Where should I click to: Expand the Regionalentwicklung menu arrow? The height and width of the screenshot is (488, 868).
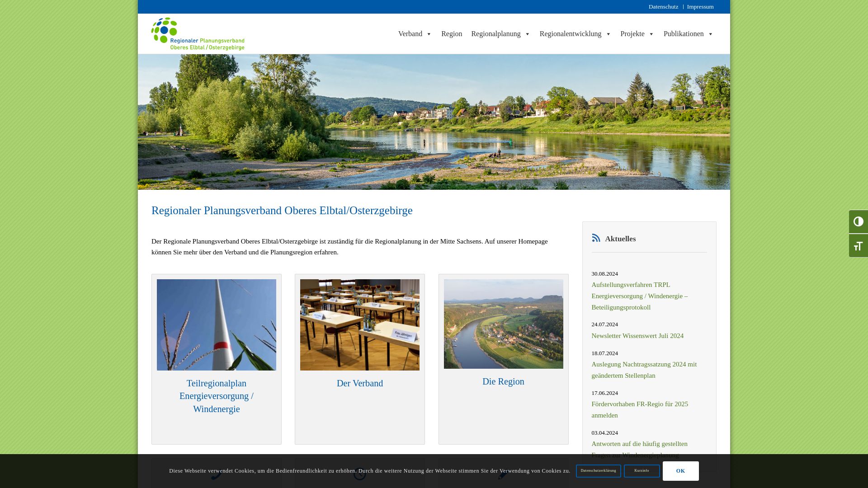point(608,34)
